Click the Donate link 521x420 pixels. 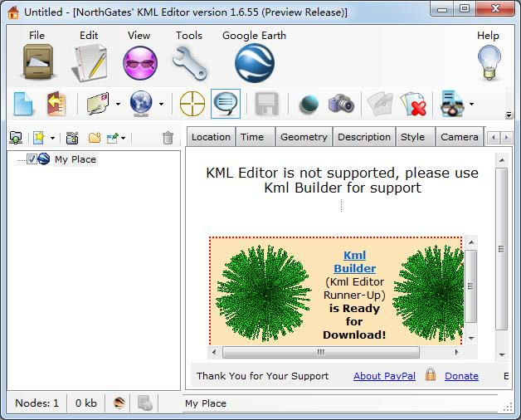[x=461, y=376]
